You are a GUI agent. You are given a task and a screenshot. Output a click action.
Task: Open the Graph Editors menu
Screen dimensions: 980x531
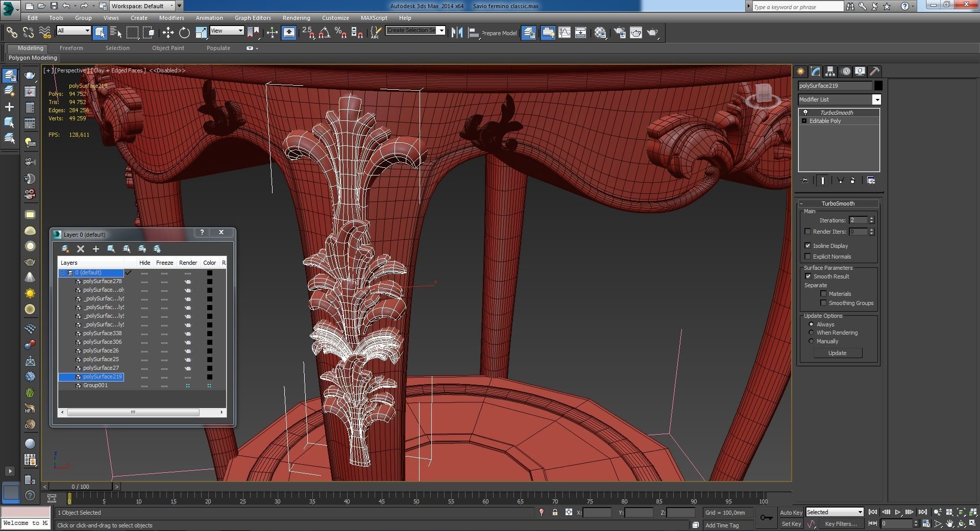(253, 18)
